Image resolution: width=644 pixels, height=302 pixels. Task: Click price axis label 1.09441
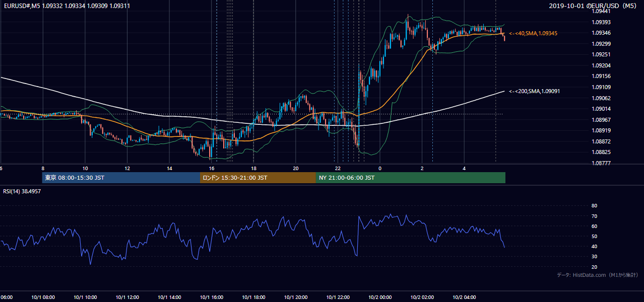601,11
